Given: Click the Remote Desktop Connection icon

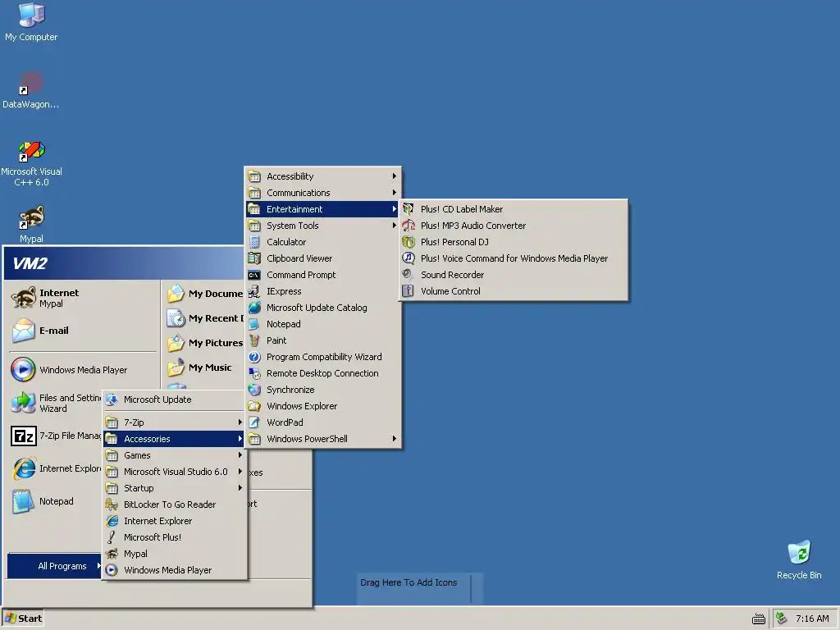Looking at the screenshot, I should pyautogui.click(x=254, y=373).
